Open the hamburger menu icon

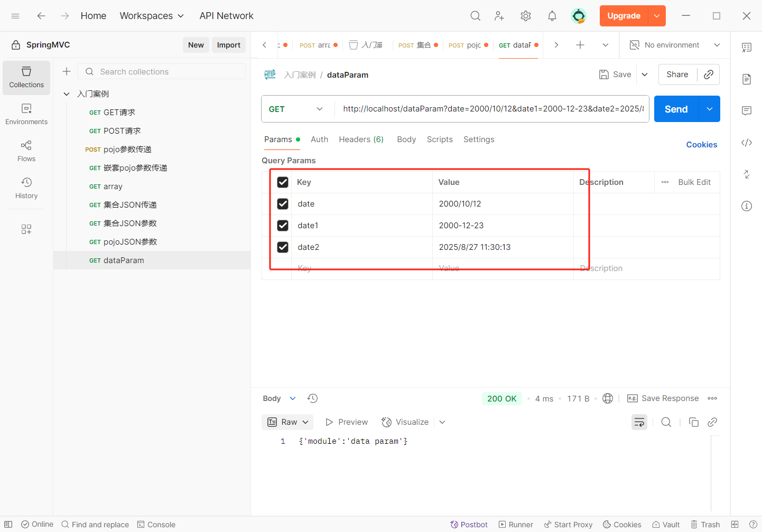pos(15,16)
